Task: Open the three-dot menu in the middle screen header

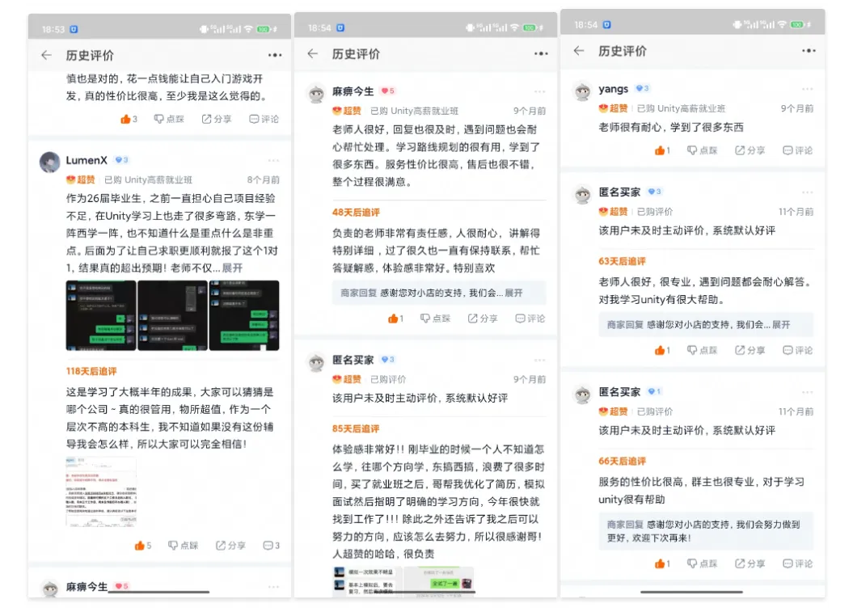Action: 541,53
